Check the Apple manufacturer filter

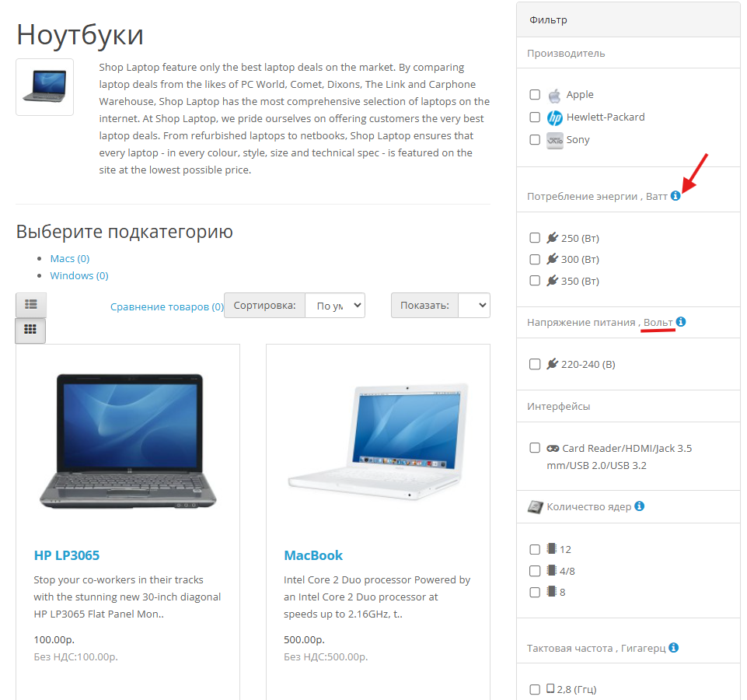535,94
